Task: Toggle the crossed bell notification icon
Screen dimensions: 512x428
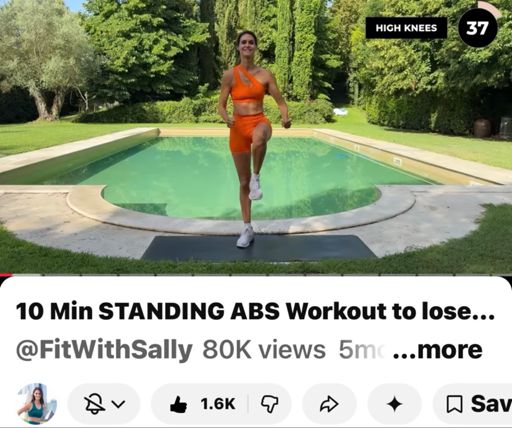Action: tap(94, 404)
